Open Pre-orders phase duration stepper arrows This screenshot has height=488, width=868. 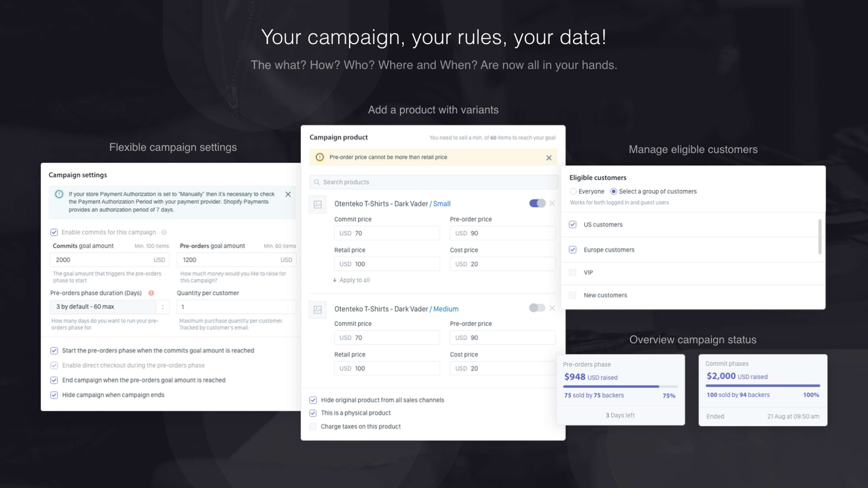(162, 307)
